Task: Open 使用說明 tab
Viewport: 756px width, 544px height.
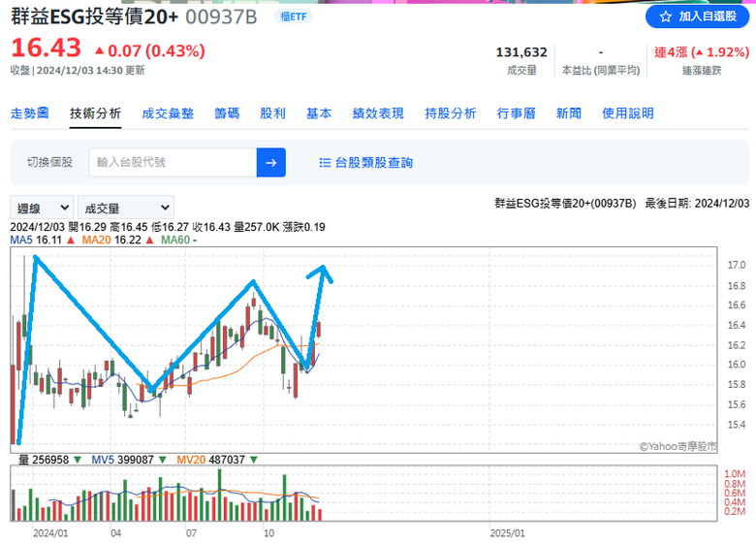Action: 628,113
